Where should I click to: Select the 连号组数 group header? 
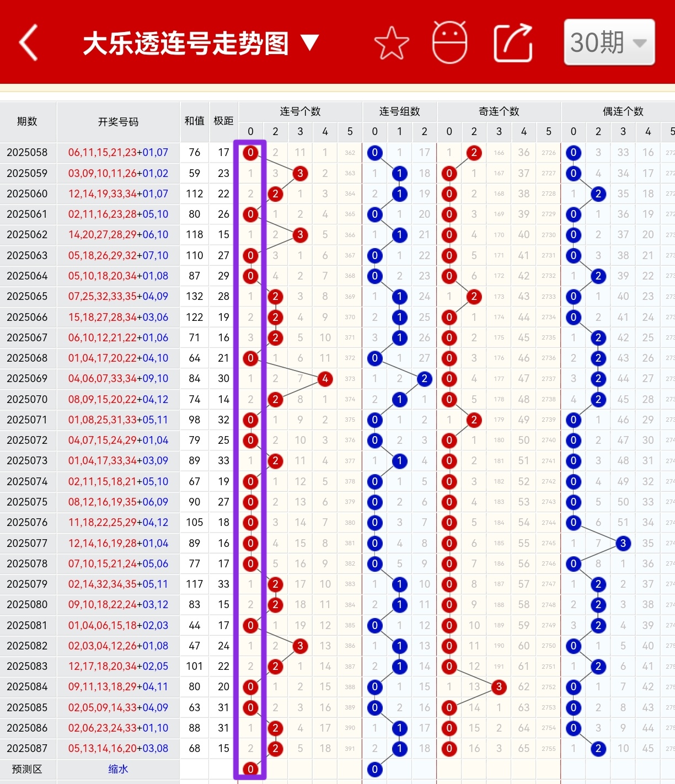point(399,111)
